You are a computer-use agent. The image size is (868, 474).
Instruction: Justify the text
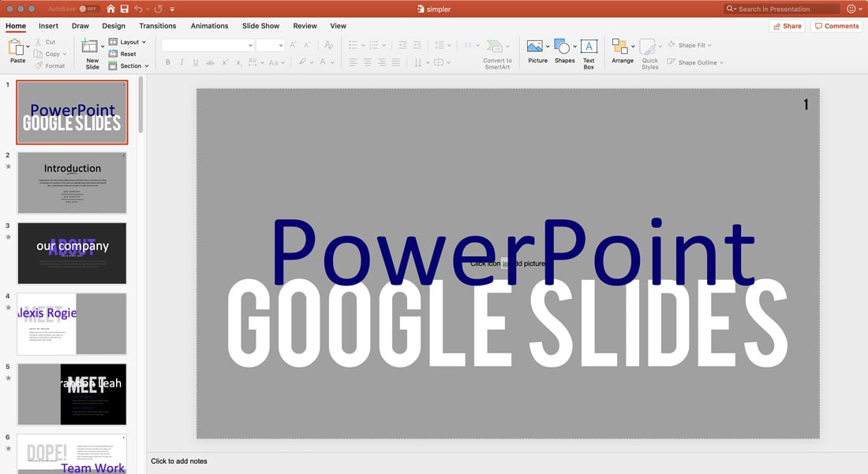point(396,62)
